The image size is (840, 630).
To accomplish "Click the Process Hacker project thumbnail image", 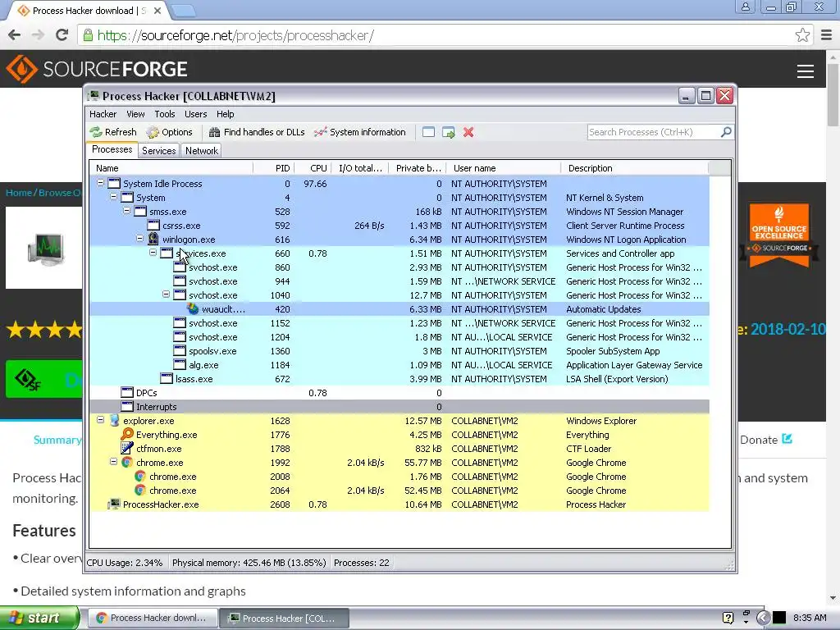I will click(44, 248).
